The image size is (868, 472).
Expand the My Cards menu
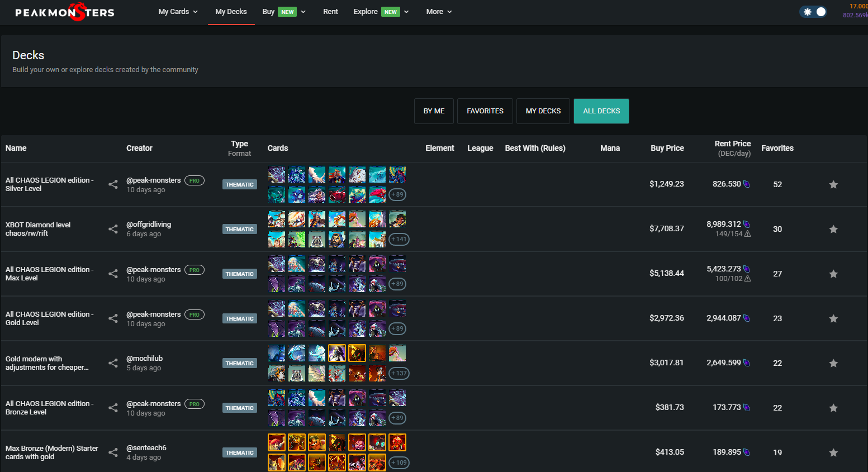(x=178, y=12)
